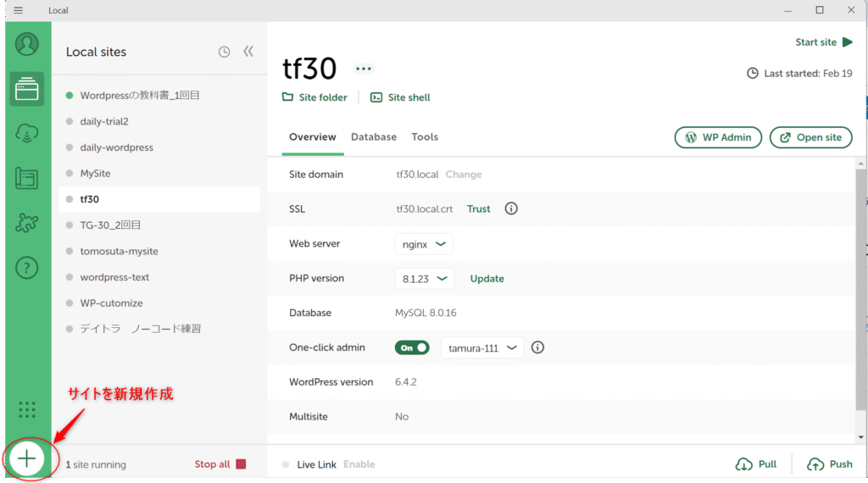Switch to the Database tab

click(x=374, y=136)
